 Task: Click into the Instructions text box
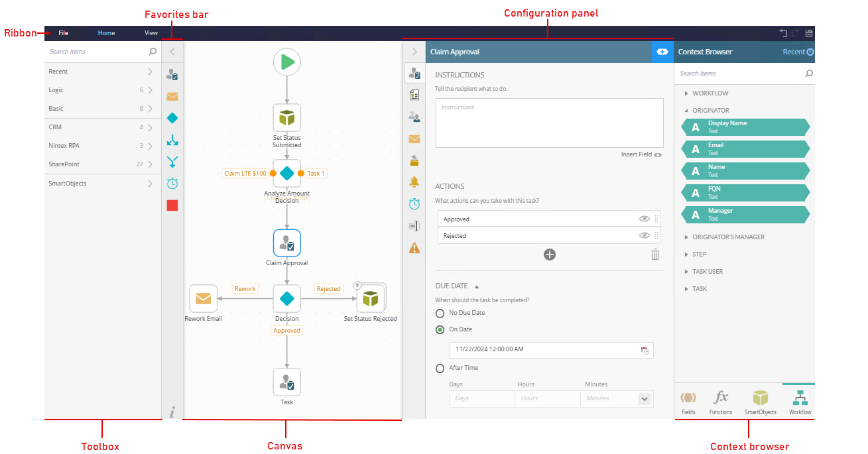tap(549, 123)
